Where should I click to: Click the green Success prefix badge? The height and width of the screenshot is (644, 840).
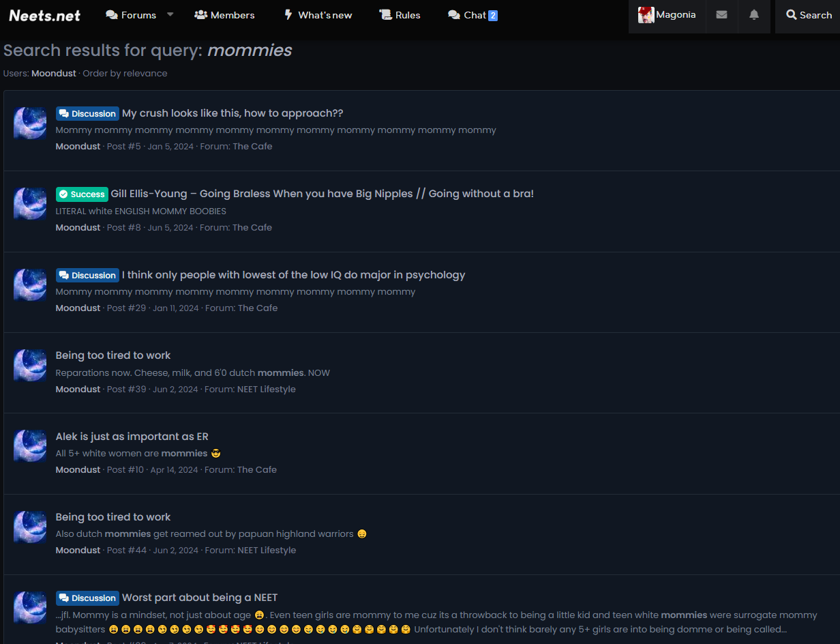coord(82,194)
